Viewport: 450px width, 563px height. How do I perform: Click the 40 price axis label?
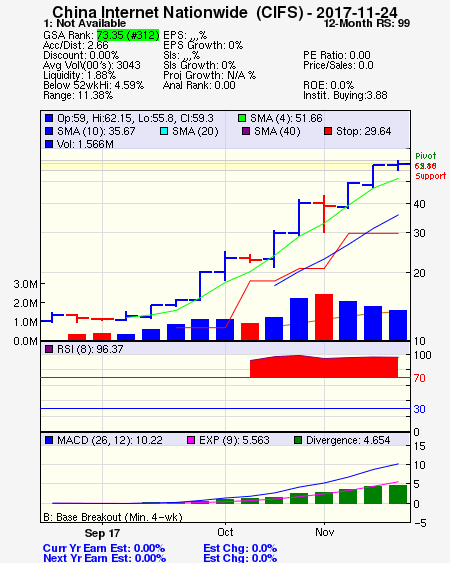[x=419, y=204]
